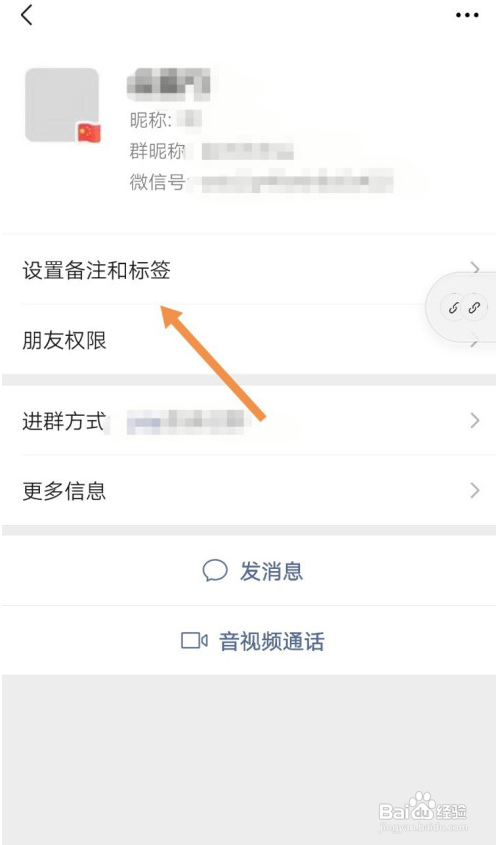This screenshot has height=845, width=496.
Task: Open 设置备注和标签
Action: 248,269
